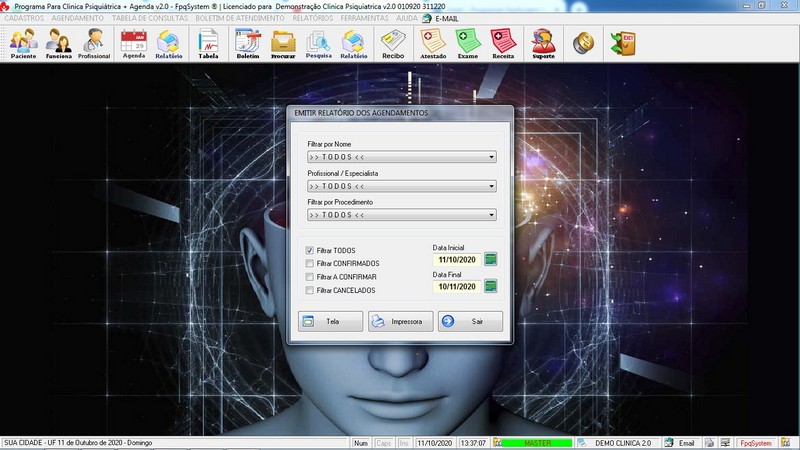Click the Data Inicial date field
The image size is (800, 450).
pyautogui.click(x=457, y=259)
